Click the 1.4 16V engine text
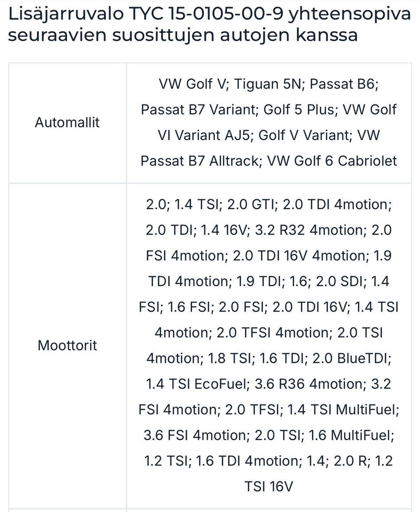Image resolution: width=420 pixels, height=512 pixels. click(224, 230)
